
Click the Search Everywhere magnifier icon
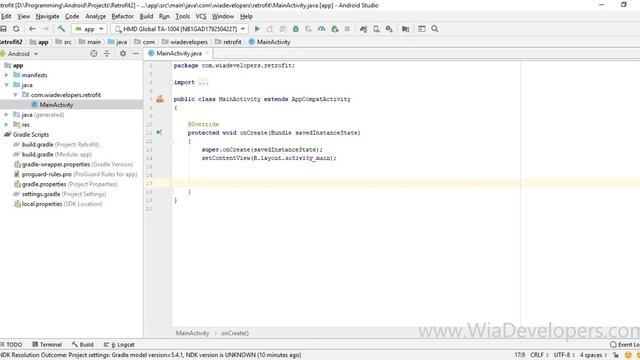coord(435,29)
